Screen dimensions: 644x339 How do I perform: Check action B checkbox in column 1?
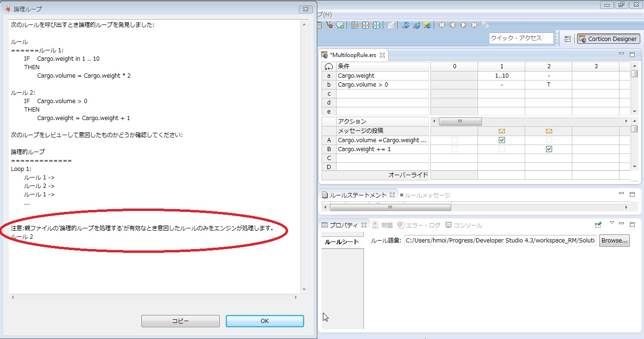502,149
